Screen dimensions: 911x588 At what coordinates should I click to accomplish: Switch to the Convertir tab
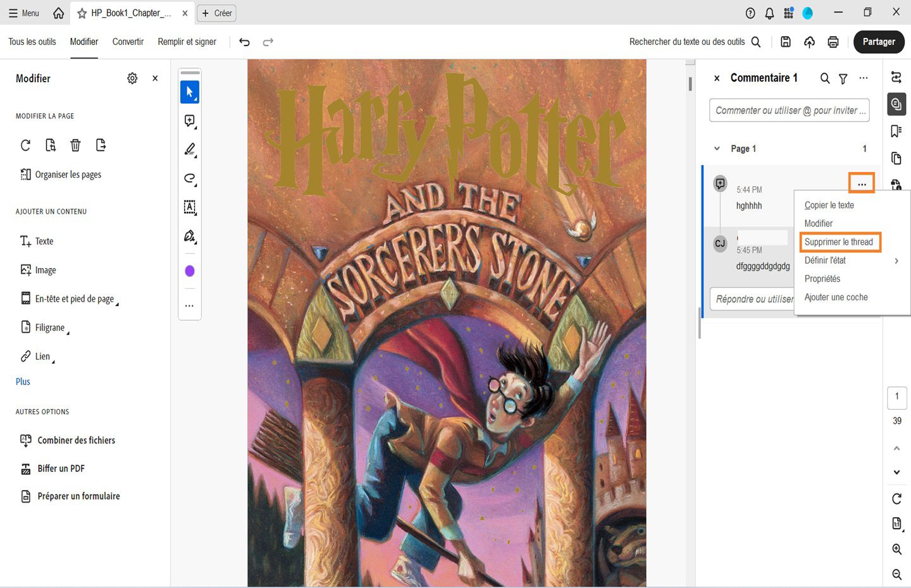click(128, 42)
